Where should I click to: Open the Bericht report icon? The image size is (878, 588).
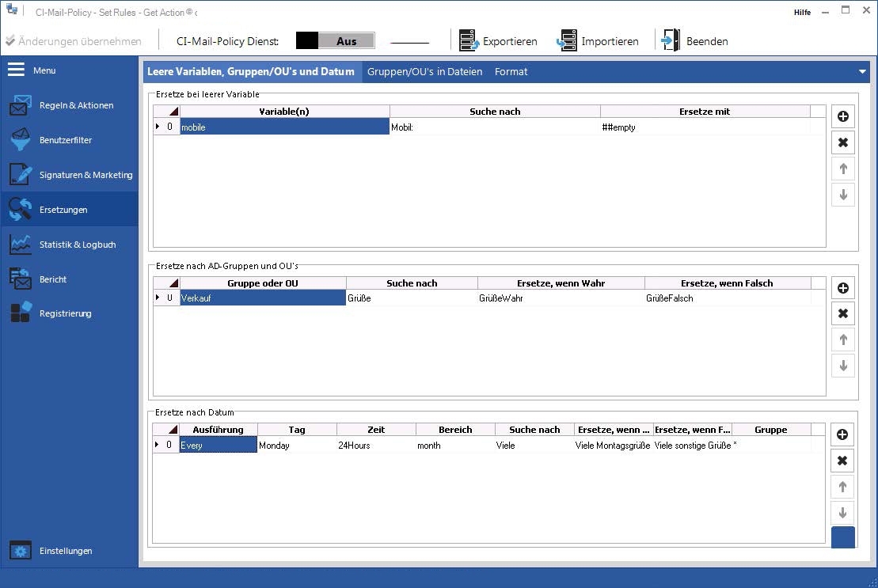(21, 279)
